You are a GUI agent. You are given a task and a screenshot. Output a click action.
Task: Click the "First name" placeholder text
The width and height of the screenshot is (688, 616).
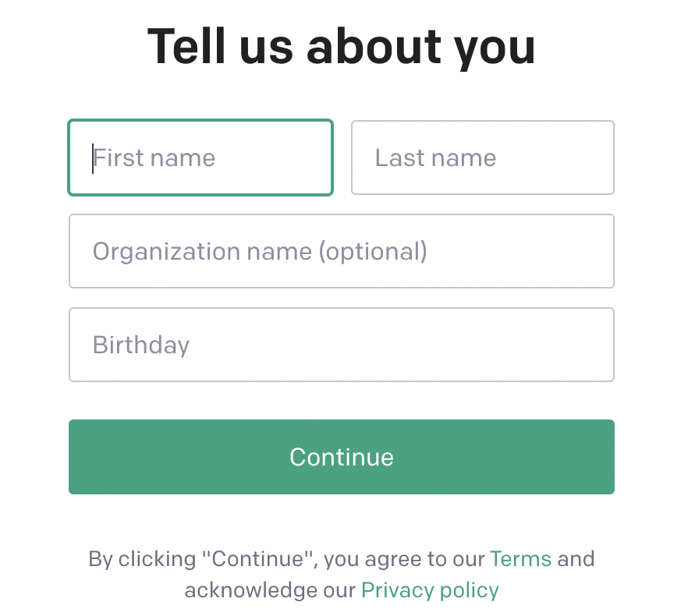tap(154, 158)
